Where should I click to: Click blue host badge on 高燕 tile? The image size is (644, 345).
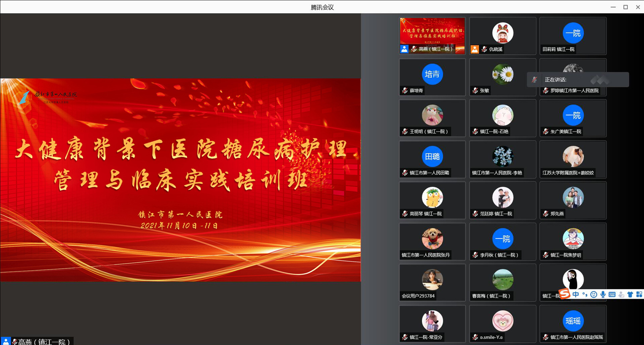click(x=404, y=49)
